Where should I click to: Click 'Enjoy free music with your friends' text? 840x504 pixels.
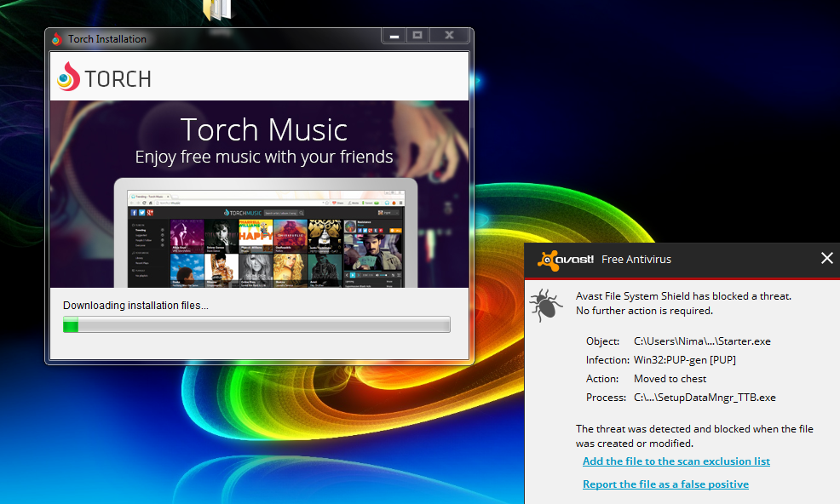[x=264, y=157]
